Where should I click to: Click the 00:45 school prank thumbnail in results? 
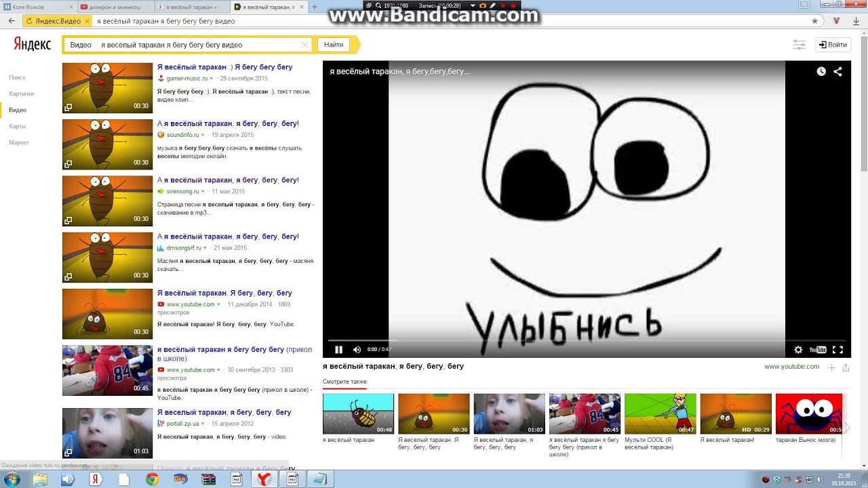(107, 370)
